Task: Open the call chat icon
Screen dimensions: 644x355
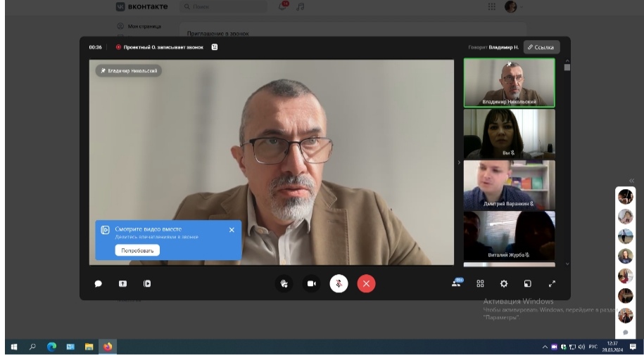Action: pos(99,284)
